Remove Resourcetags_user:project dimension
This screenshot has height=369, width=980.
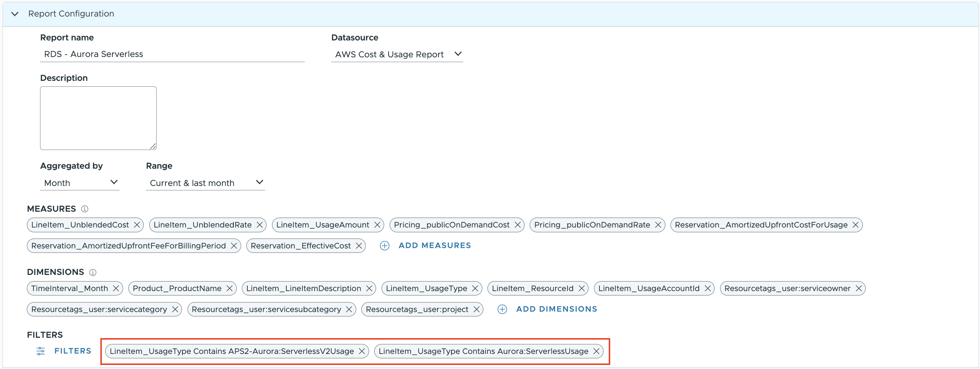[x=476, y=309]
